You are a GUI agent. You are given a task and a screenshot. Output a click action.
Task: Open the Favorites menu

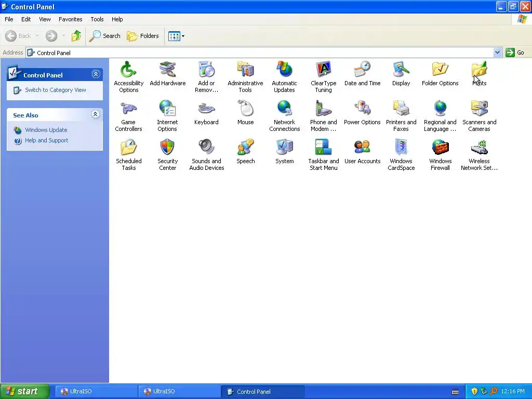click(x=70, y=19)
